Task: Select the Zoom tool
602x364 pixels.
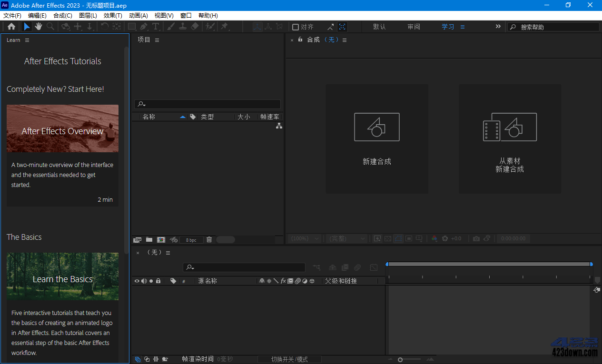Action: pyautogui.click(x=50, y=27)
